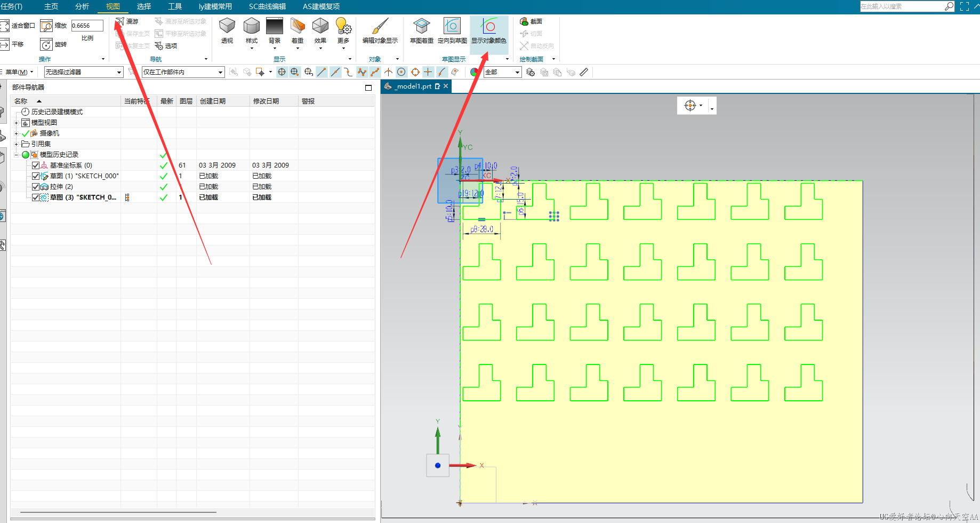Switch to the 分析 ribbon tab
This screenshot has height=523, width=980.
pyautogui.click(x=82, y=6)
